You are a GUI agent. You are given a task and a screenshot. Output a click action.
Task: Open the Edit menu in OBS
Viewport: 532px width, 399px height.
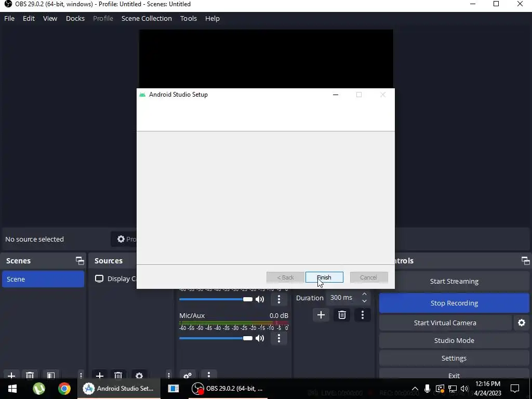(x=29, y=18)
